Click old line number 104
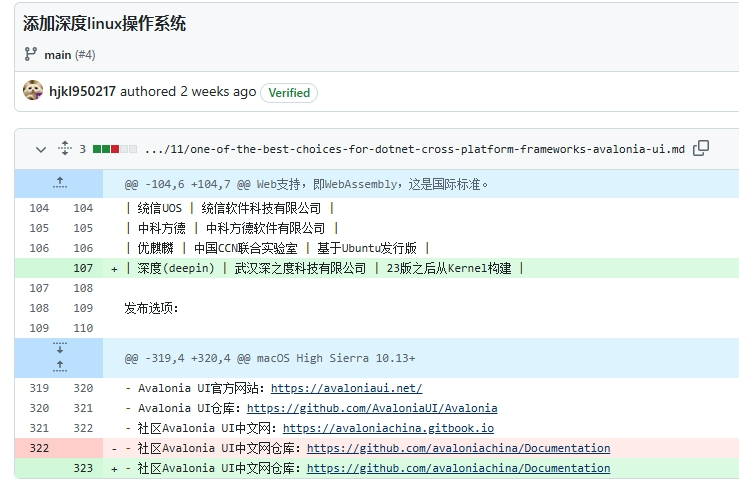This screenshot has height=503, width=739. (39, 208)
